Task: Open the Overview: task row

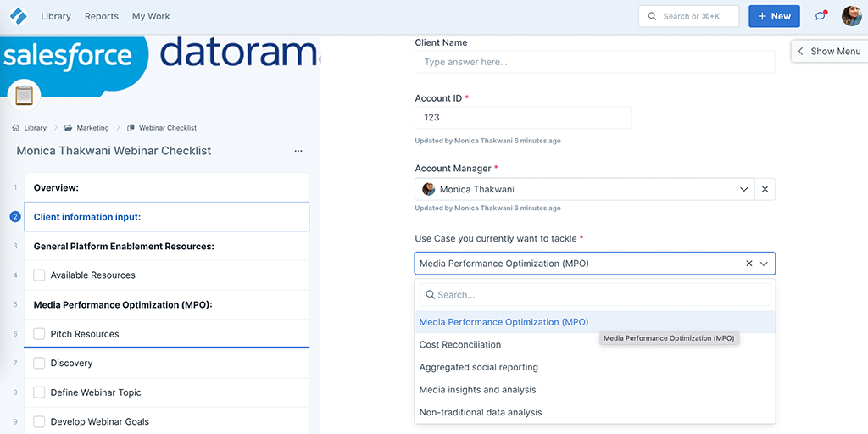Action: 166,187
